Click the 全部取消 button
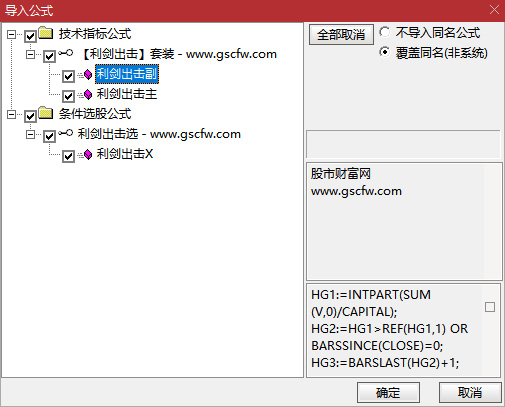Screen dimensions: 505x407 tap(341, 34)
